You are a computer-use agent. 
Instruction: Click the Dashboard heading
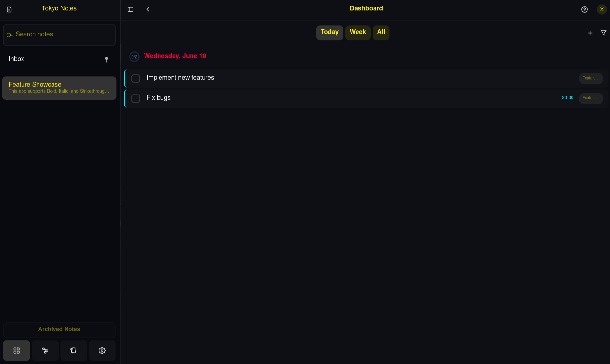click(x=366, y=8)
